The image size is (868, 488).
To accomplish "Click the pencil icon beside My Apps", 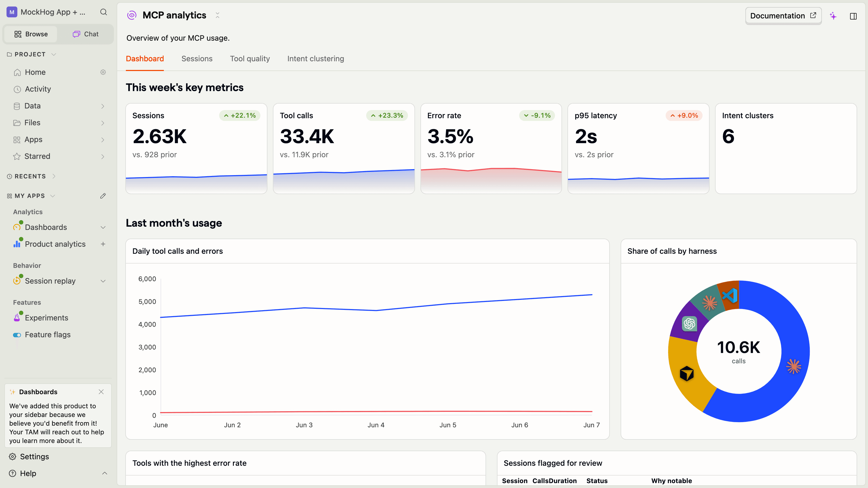I will [x=103, y=196].
